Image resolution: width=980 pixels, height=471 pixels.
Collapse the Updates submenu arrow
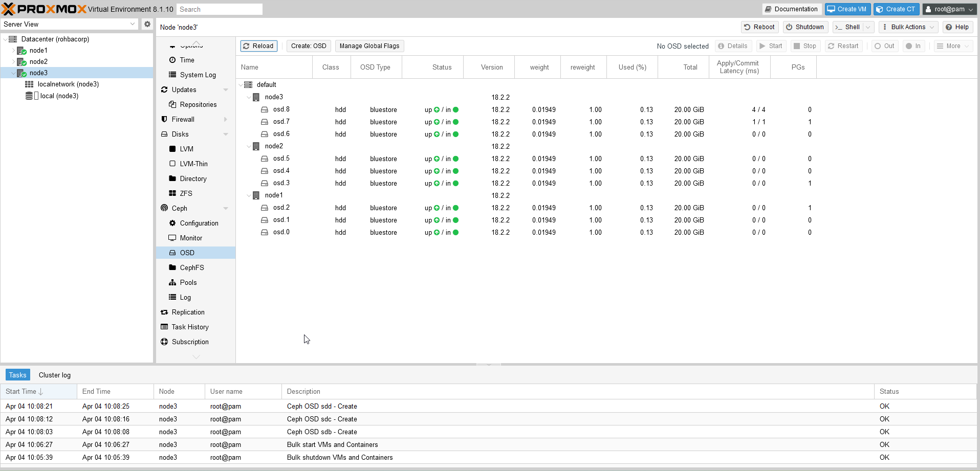(226, 89)
